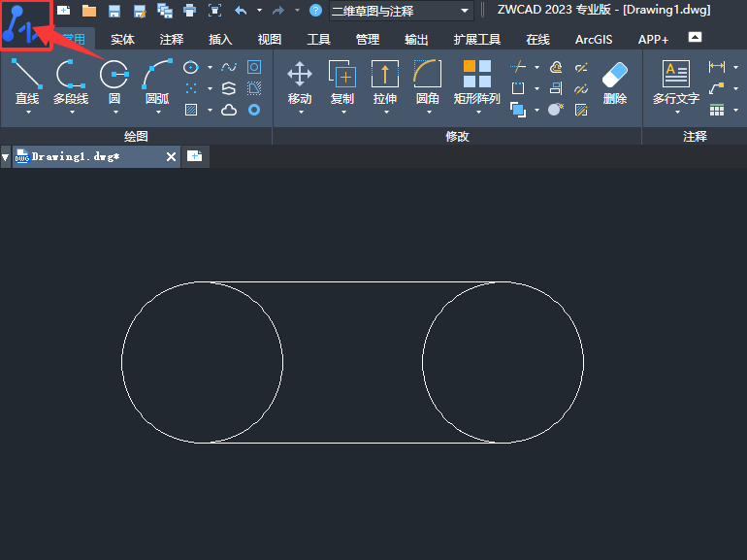Select the 圆 (Circle) tool
This screenshot has width=747, height=560.
coord(114,75)
